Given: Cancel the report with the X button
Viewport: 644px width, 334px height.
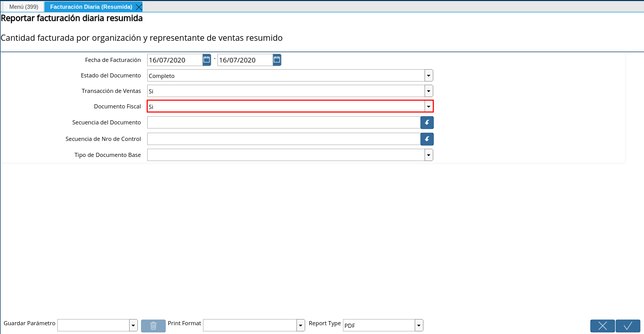Looking at the screenshot, I should tap(603, 326).
